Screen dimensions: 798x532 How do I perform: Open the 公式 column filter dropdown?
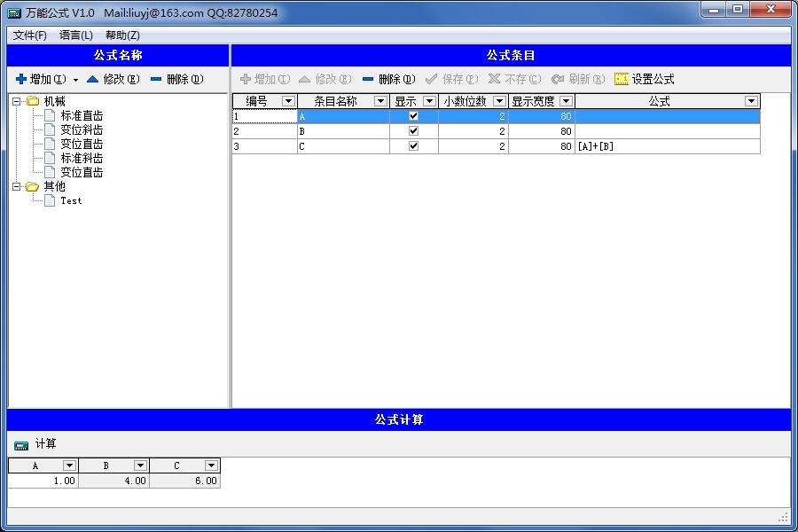coord(751,101)
